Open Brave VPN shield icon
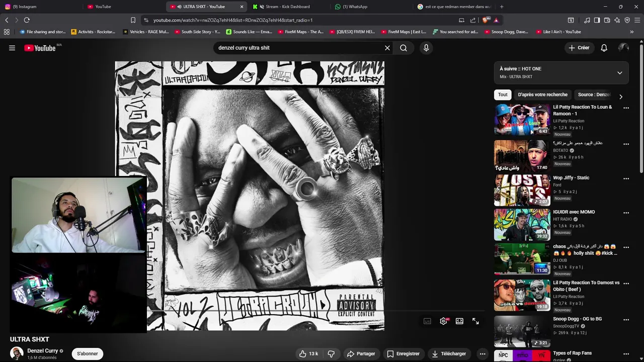 coord(627,20)
